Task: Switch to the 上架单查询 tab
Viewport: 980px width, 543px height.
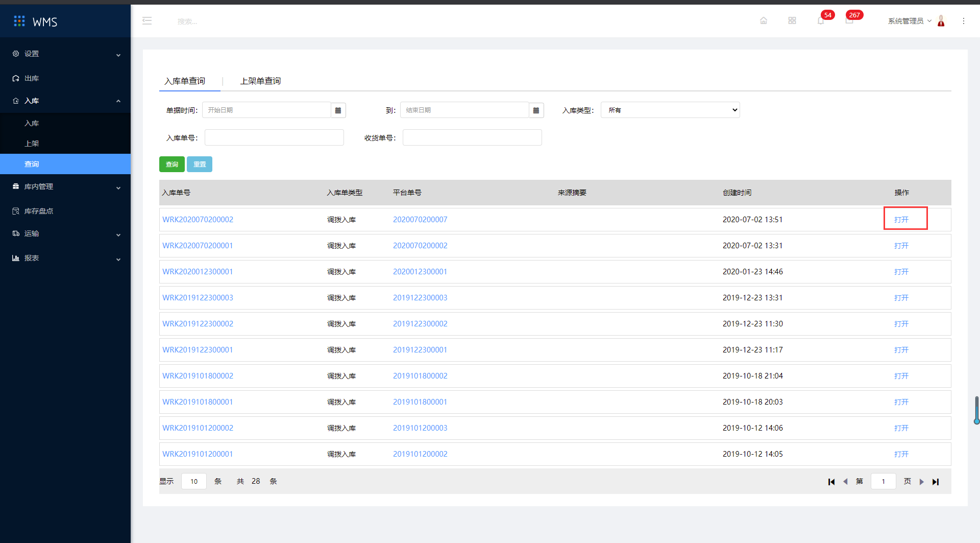Action: [x=260, y=81]
